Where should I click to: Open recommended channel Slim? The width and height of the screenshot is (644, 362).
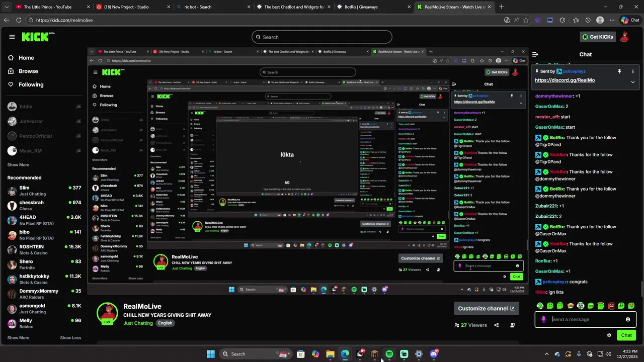[44, 191]
